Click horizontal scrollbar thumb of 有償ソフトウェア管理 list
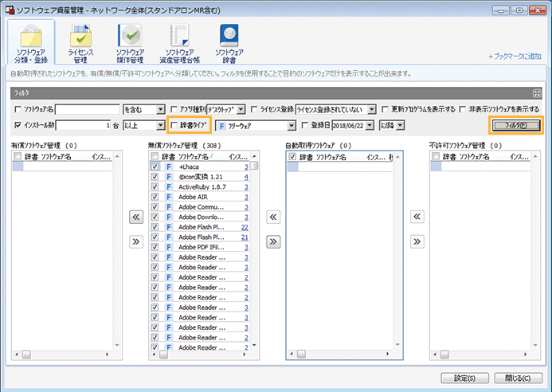552x392 pixels. (27, 355)
